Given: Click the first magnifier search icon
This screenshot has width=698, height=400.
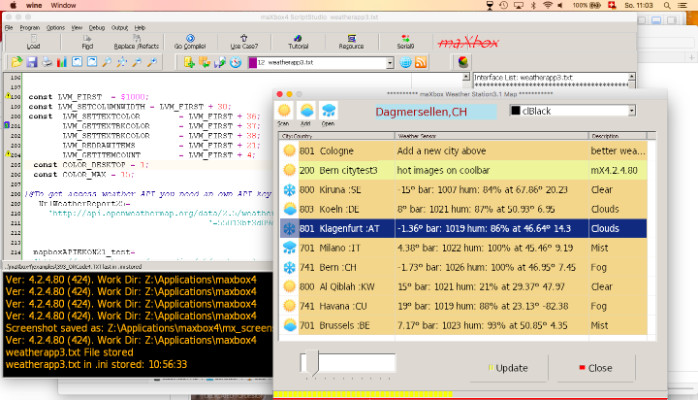Looking at the screenshot, I should (x=107, y=62).
